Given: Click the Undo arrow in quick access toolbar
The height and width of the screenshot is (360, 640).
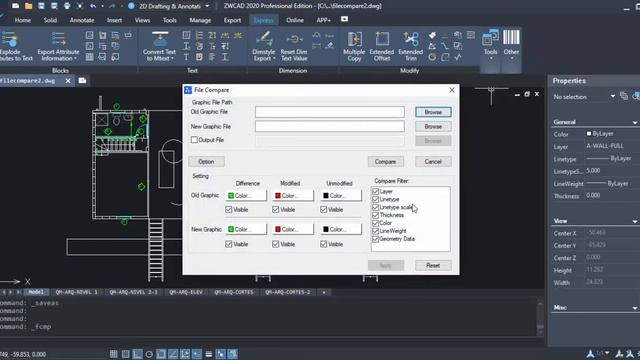Looking at the screenshot, I should (93, 6).
